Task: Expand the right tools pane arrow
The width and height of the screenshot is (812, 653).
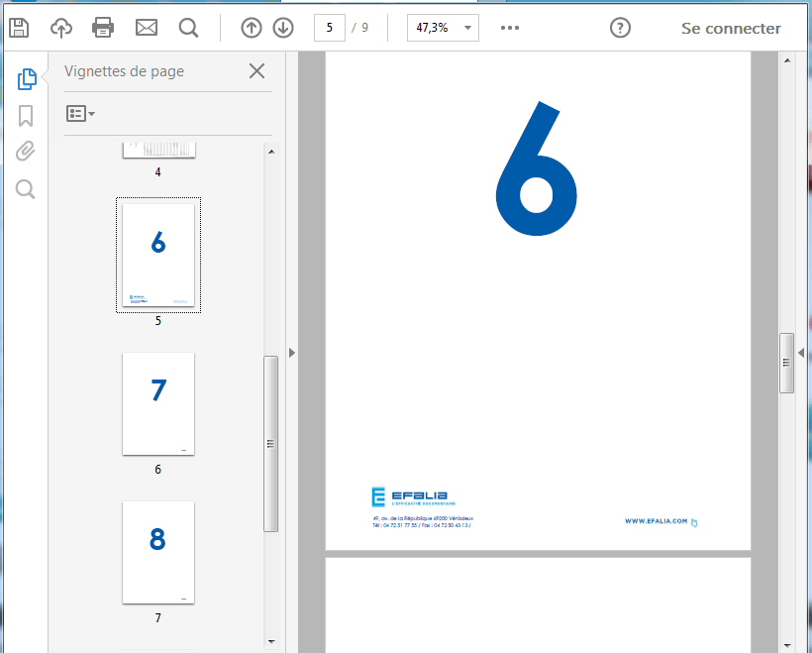Action: pyautogui.click(x=801, y=352)
